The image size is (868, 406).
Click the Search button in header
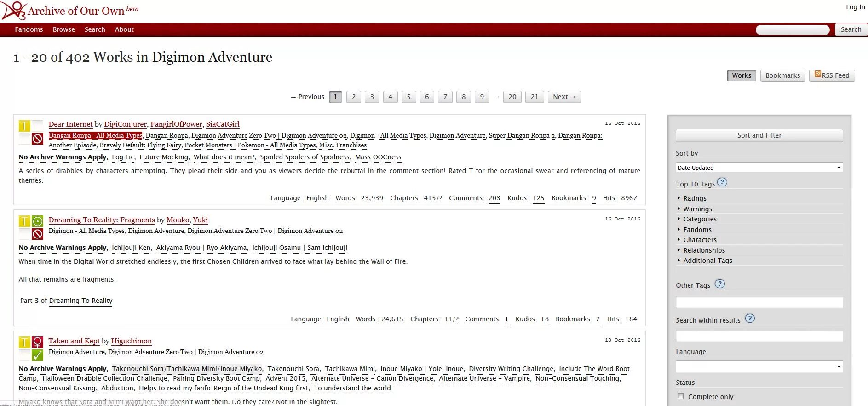pos(851,29)
